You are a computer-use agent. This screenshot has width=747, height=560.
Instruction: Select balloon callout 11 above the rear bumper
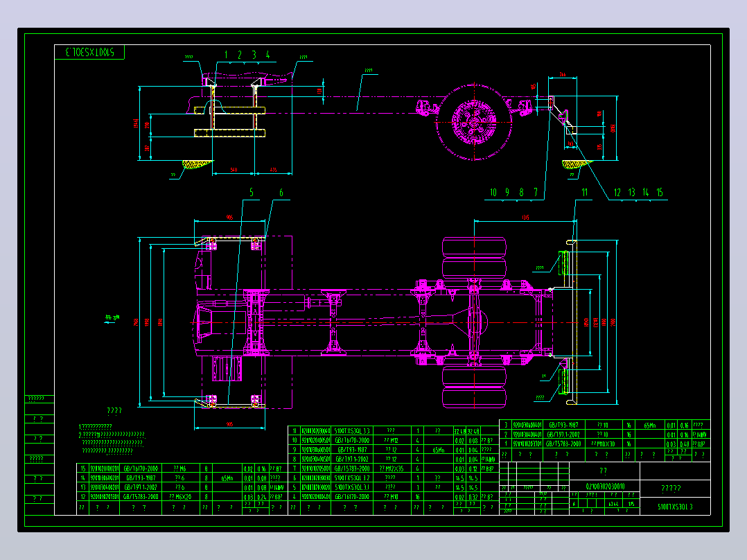[x=585, y=192]
